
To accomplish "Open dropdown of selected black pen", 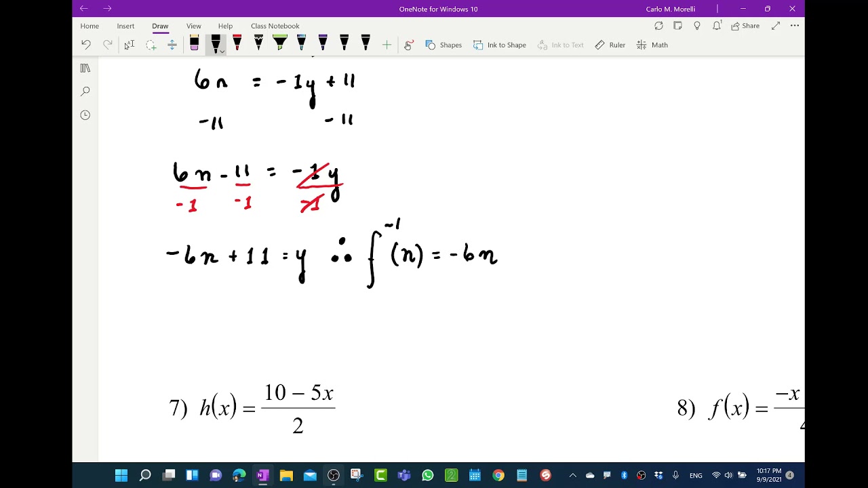I will [x=222, y=51].
